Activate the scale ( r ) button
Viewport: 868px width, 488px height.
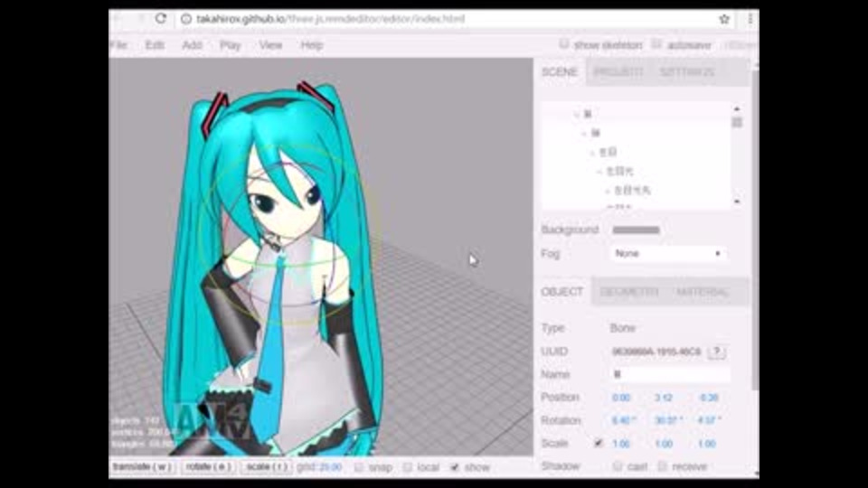(x=267, y=467)
